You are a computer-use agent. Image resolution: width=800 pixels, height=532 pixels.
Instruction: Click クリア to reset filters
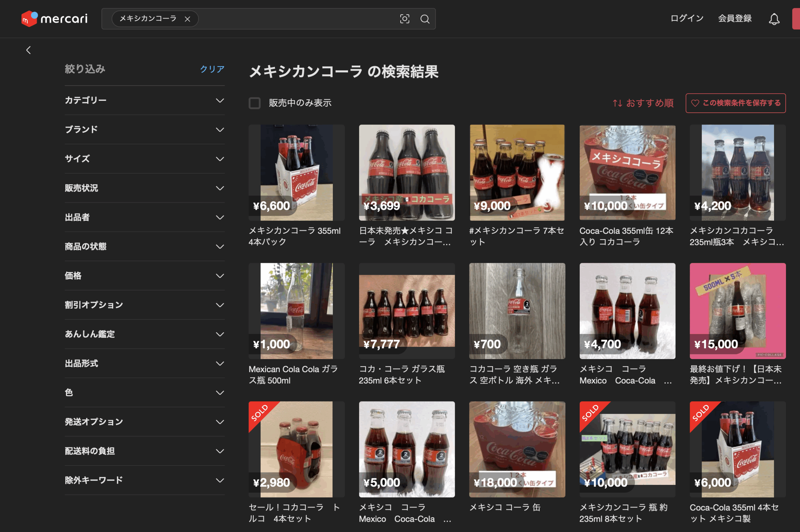pos(212,69)
